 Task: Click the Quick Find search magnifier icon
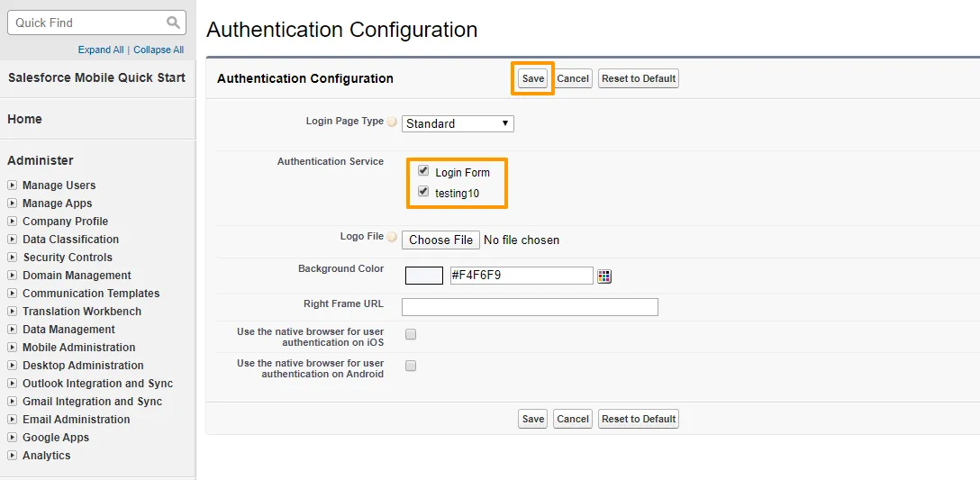point(173,23)
